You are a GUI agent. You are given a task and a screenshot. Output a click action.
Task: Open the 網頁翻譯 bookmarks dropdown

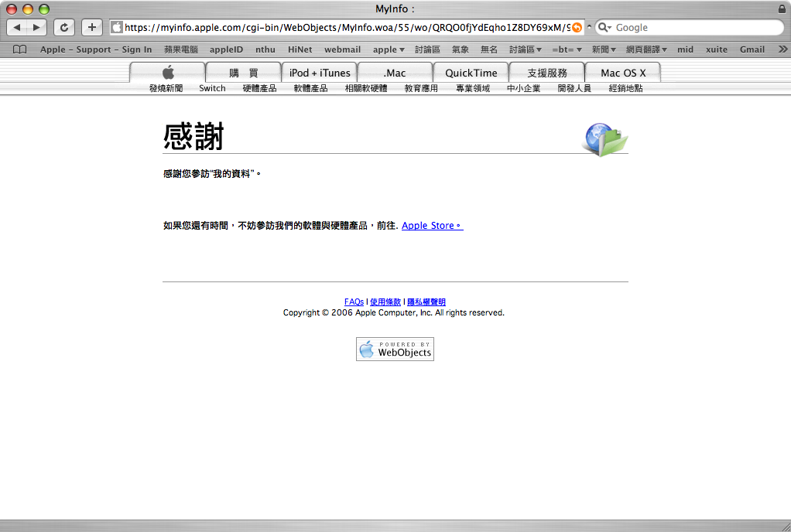pos(646,49)
